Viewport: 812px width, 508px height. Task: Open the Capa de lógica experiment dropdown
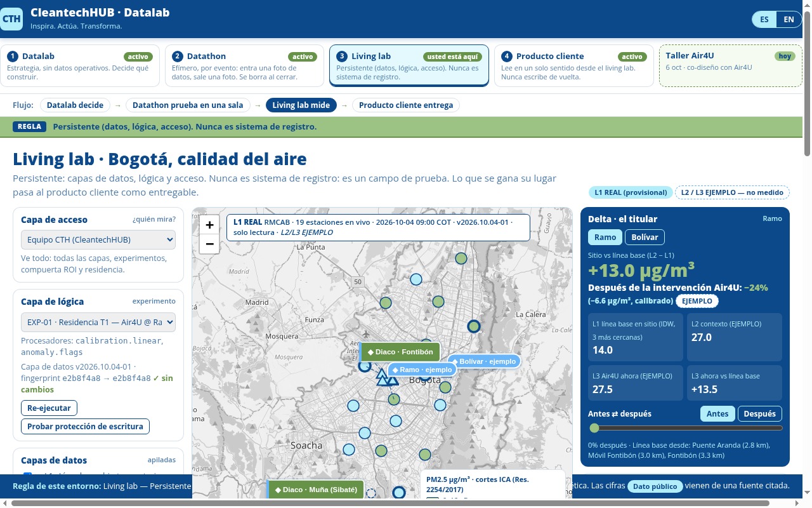98,322
